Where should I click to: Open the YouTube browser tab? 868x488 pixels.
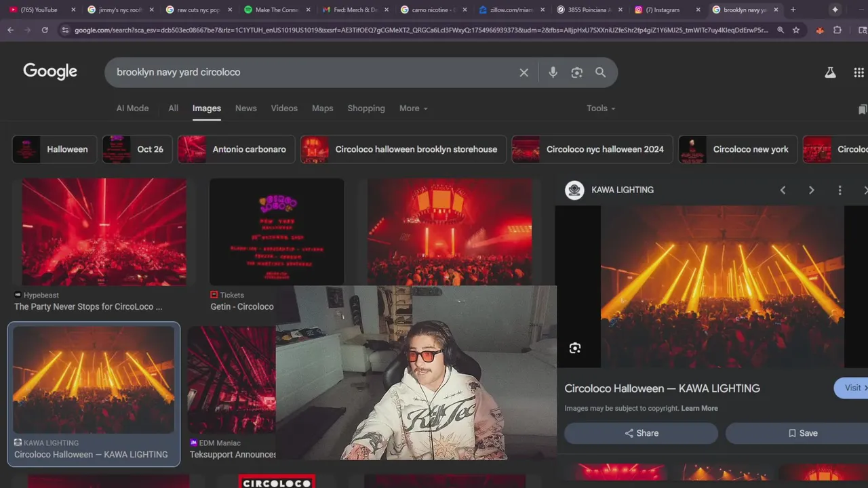[x=39, y=10]
